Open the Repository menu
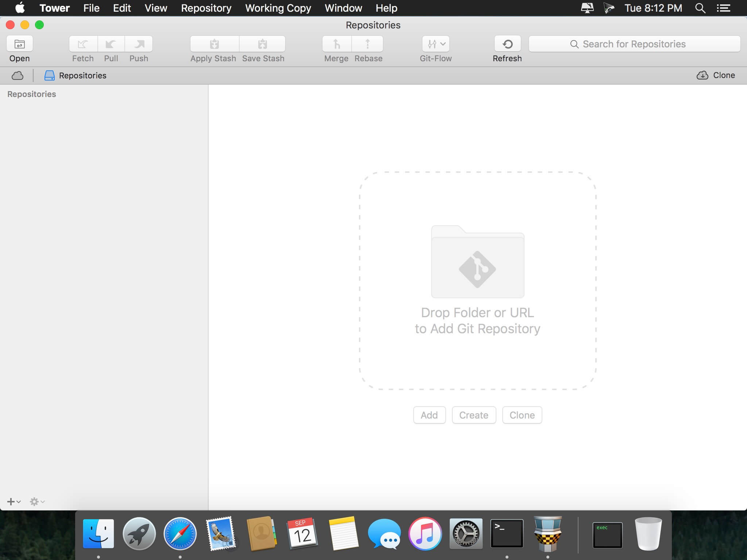The height and width of the screenshot is (560, 747). click(x=206, y=8)
